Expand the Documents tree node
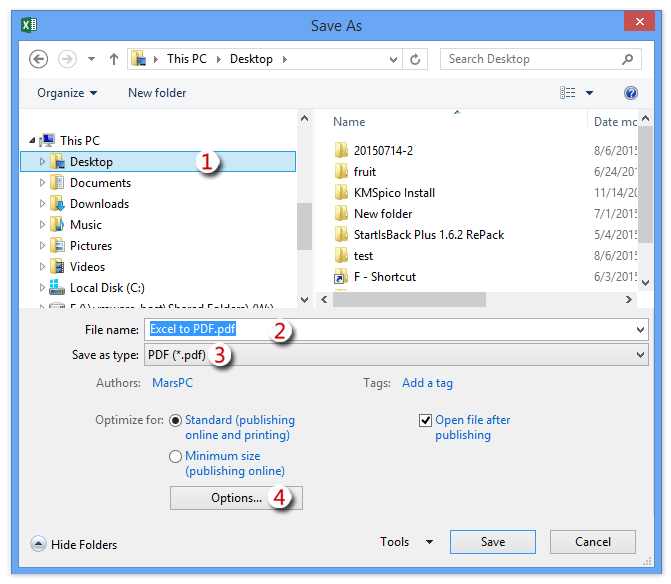Viewport: 671px width, 584px height. [42, 183]
